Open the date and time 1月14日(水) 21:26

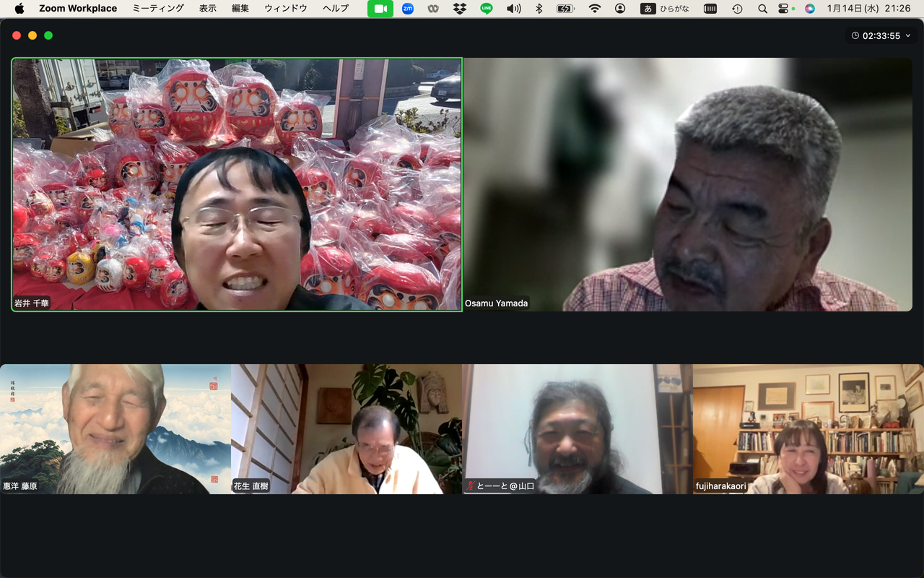(x=868, y=9)
